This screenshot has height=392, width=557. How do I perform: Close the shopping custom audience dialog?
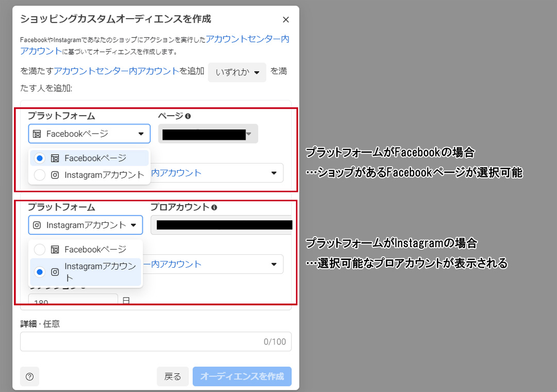coord(286,20)
